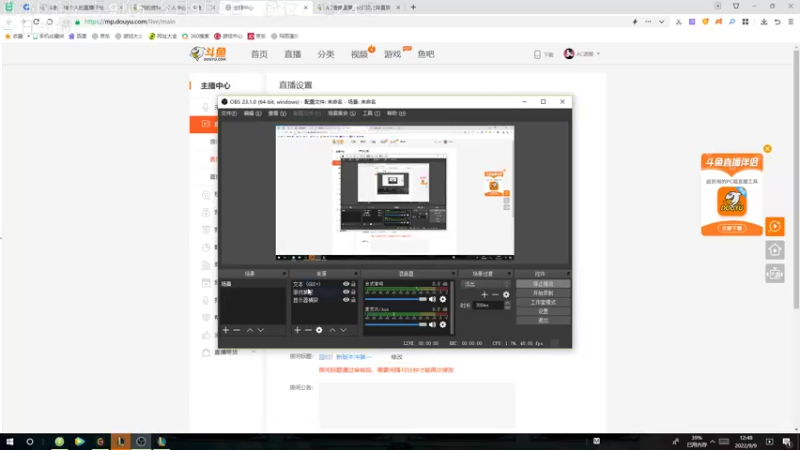This screenshot has height=450, width=800.
Task: Adjust desktop audio volume slider
Action: pyautogui.click(x=396, y=299)
